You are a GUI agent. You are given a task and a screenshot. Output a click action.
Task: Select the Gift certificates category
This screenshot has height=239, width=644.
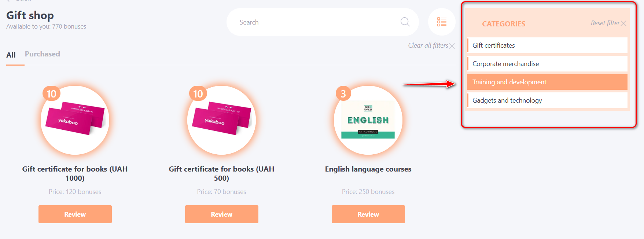coord(547,45)
